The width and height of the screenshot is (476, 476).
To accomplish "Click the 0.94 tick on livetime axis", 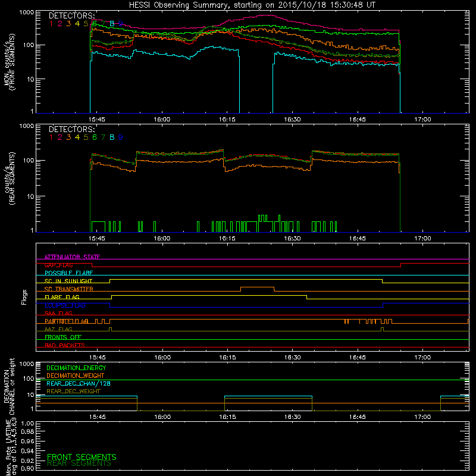I will tap(27, 450).
